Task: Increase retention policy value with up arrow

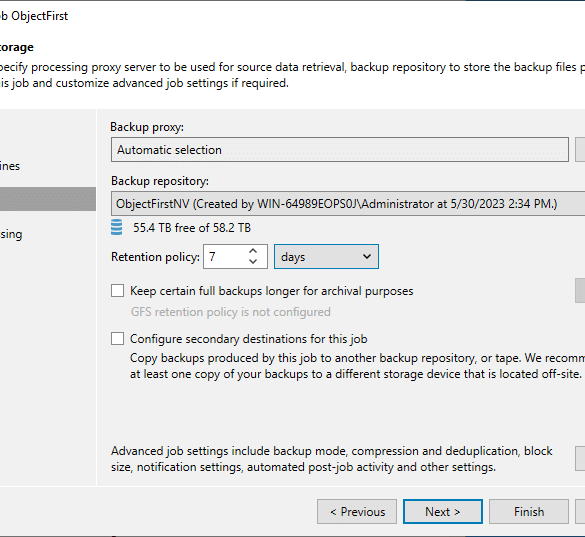Action: tap(253, 251)
